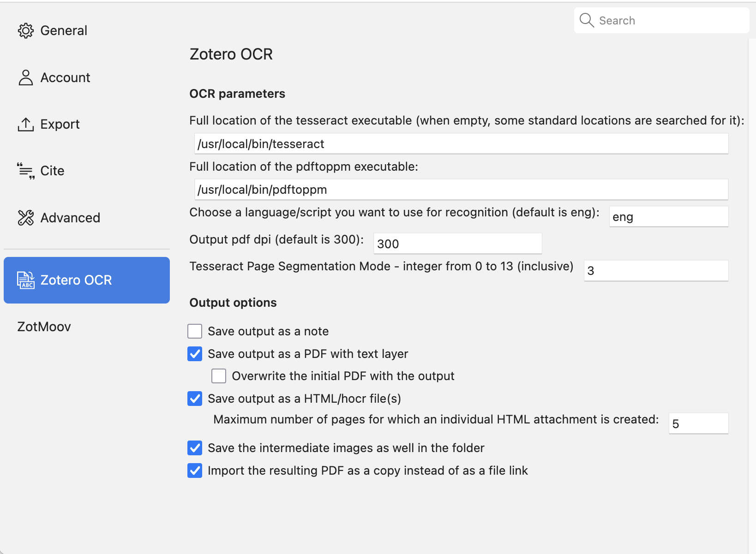Image resolution: width=756 pixels, height=554 pixels.
Task: Click the maximum HTML pages field
Action: click(698, 423)
